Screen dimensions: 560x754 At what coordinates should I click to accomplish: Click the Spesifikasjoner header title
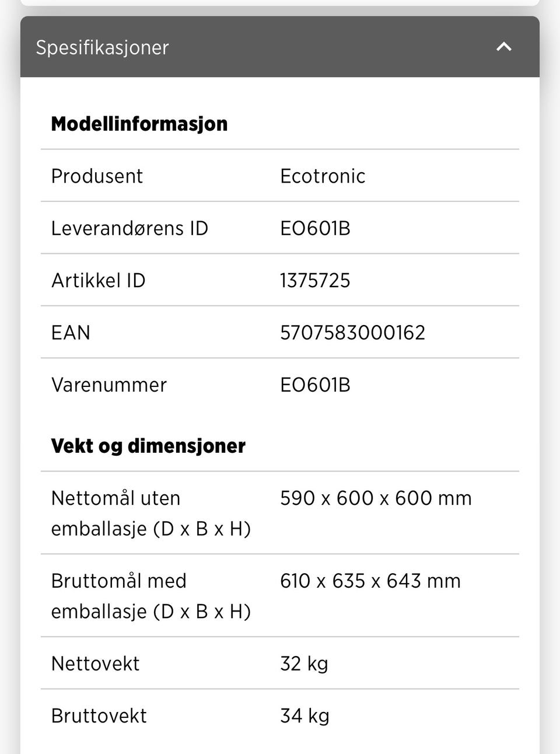point(102,47)
